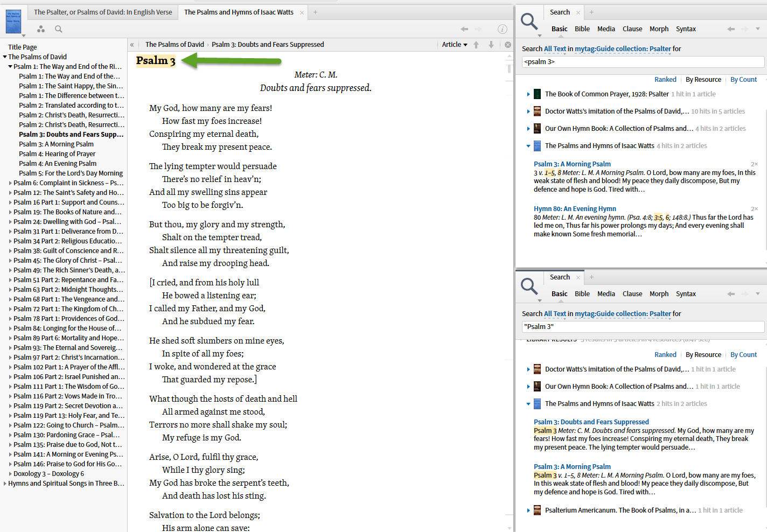Jump to the previous article with the up arrow

(x=476, y=45)
